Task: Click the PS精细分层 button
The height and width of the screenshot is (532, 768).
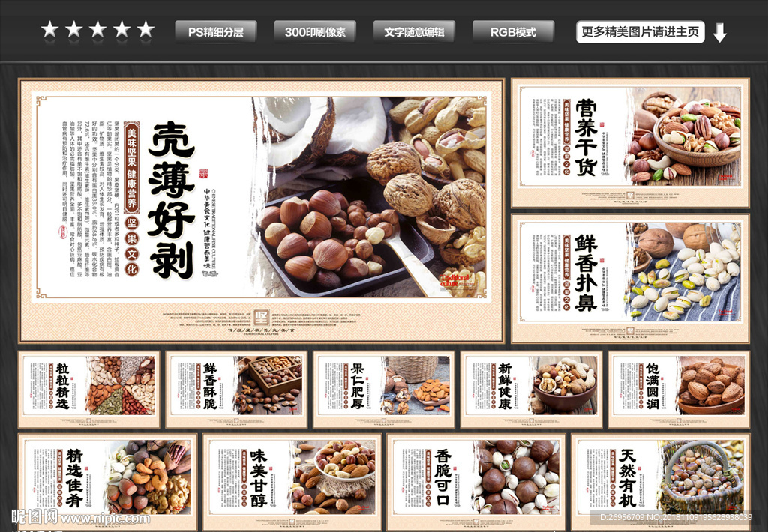Action: pyautogui.click(x=215, y=32)
